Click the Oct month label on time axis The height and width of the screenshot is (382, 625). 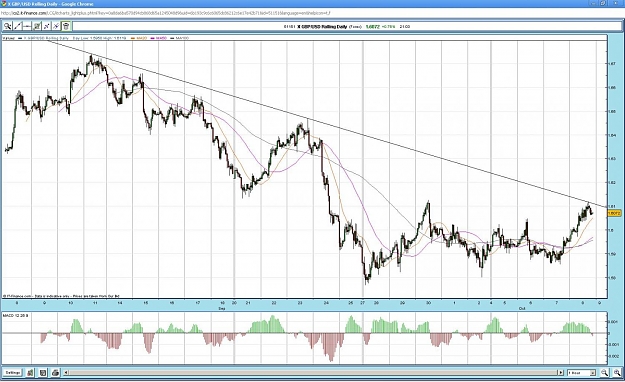coord(521,309)
